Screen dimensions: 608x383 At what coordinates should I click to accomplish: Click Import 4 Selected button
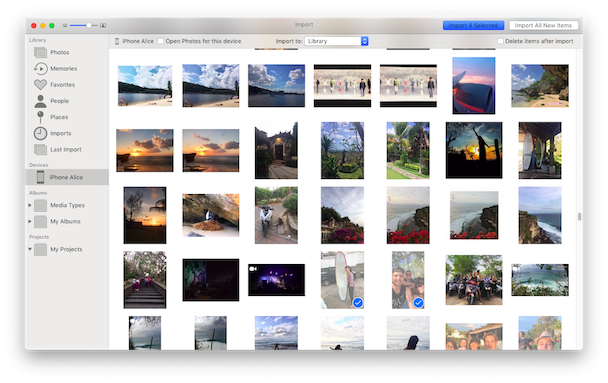pyautogui.click(x=473, y=26)
